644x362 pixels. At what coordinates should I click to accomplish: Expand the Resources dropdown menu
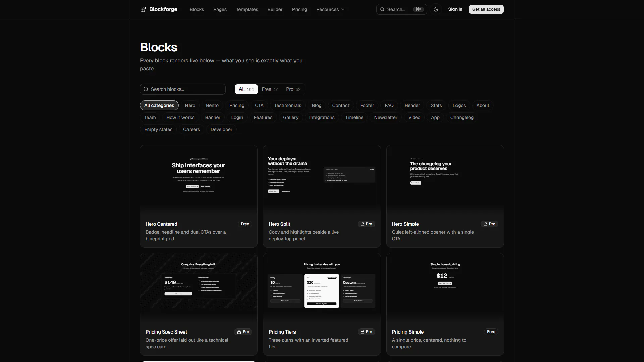(x=330, y=9)
